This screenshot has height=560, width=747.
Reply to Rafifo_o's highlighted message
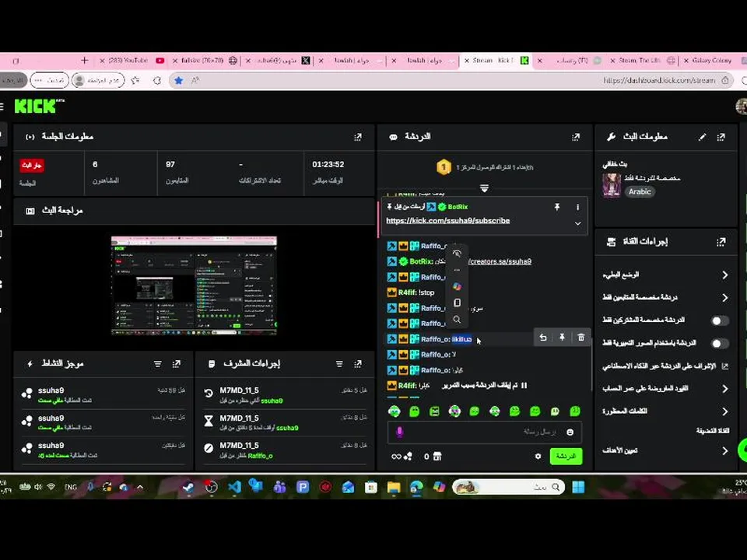tap(543, 337)
